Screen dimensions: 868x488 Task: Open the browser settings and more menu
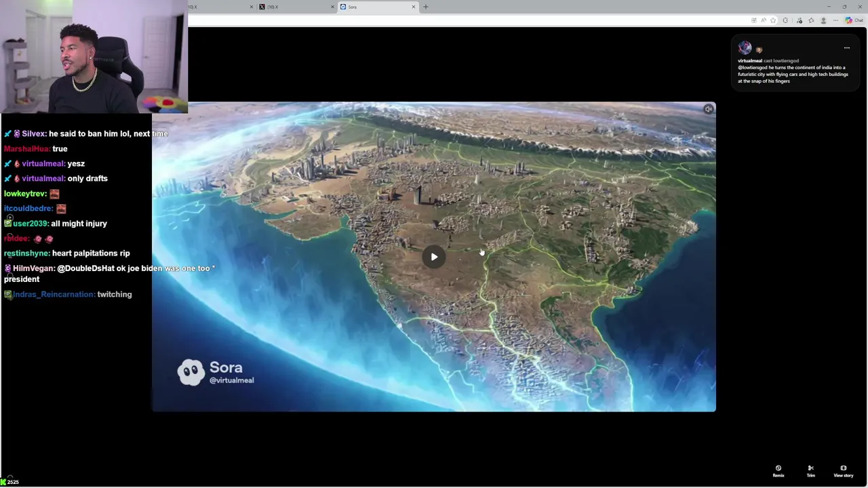click(x=835, y=20)
